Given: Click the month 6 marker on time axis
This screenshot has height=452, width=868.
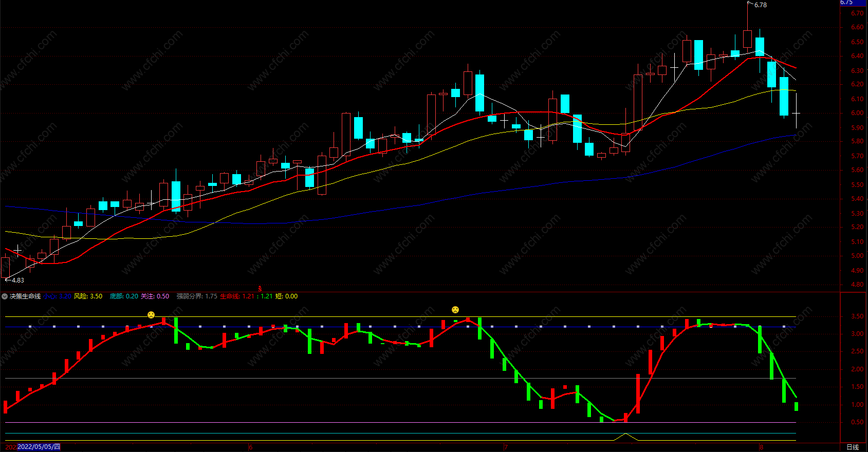Looking at the screenshot, I should click(251, 447).
